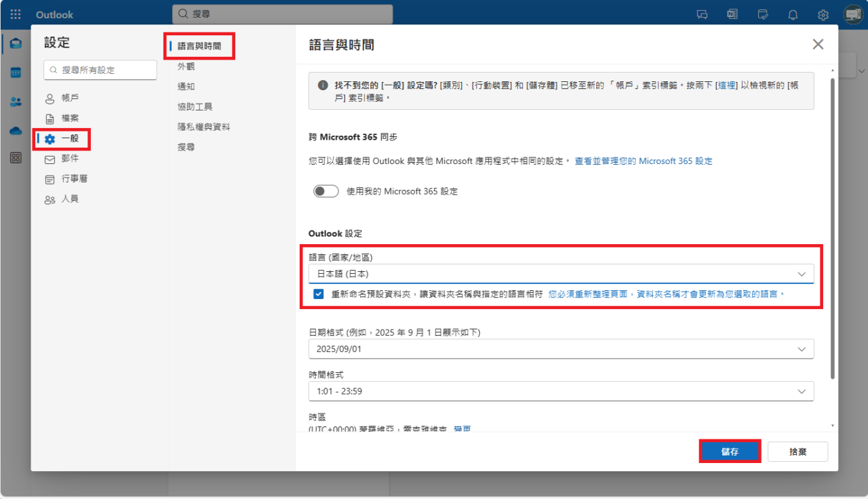Click the settings gear icon in header
Image resolution: width=868 pixels, height=499 pixels.
pos(823,14)
